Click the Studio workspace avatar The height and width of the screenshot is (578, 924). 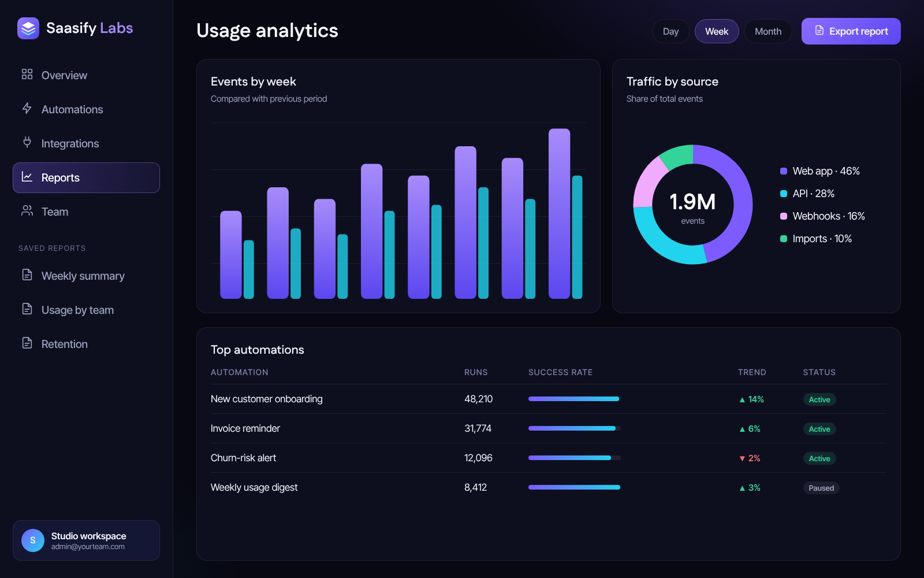point(33,540)
